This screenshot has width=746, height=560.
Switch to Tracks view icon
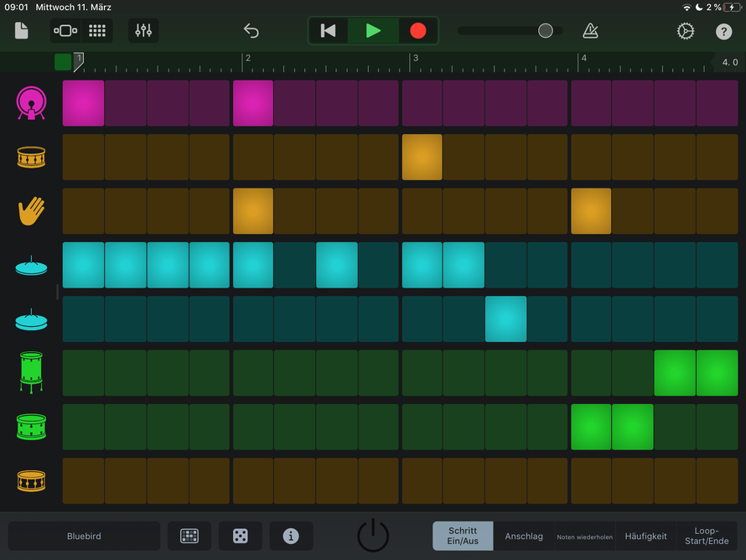tap(65, 31)
